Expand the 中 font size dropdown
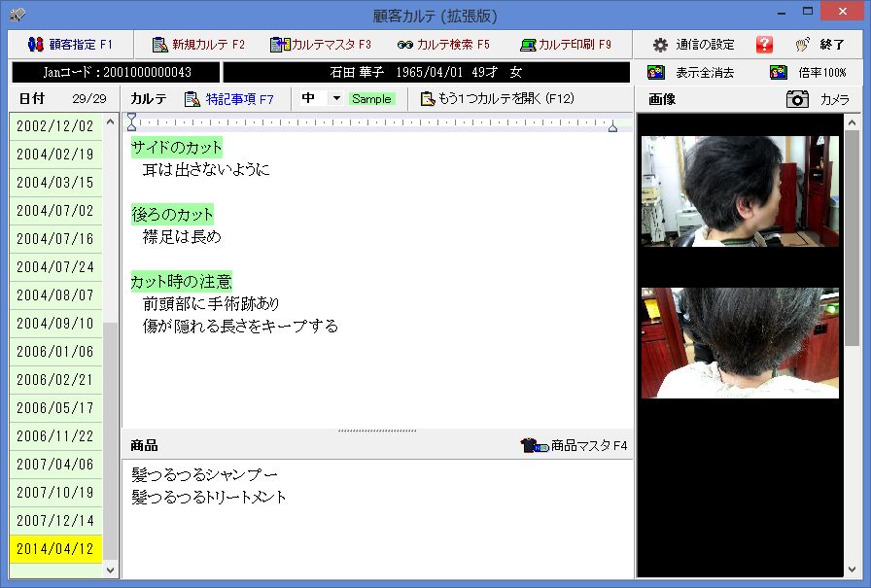This screenshot has width=871, height=588. (336, 99)
